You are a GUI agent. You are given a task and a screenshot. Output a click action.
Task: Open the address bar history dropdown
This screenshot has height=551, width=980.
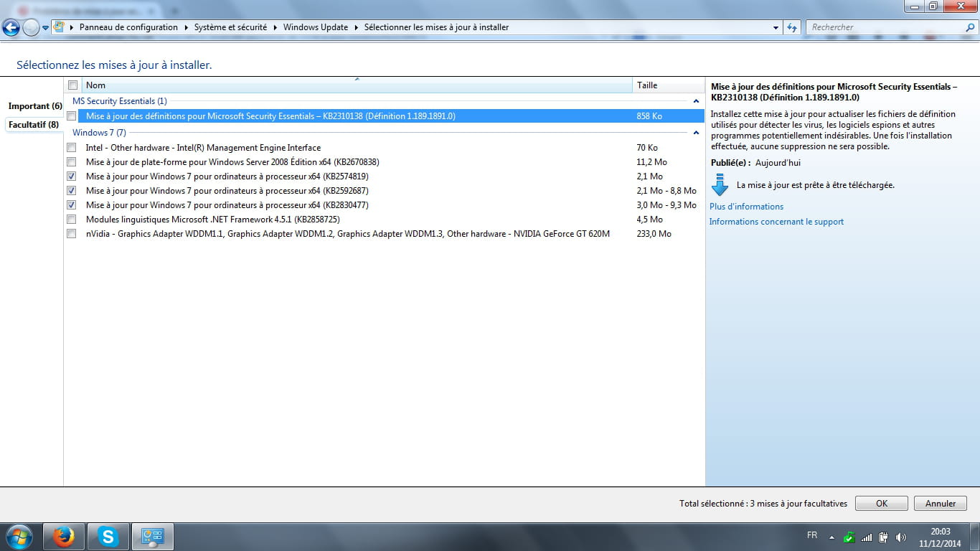(x=776, y=27)
